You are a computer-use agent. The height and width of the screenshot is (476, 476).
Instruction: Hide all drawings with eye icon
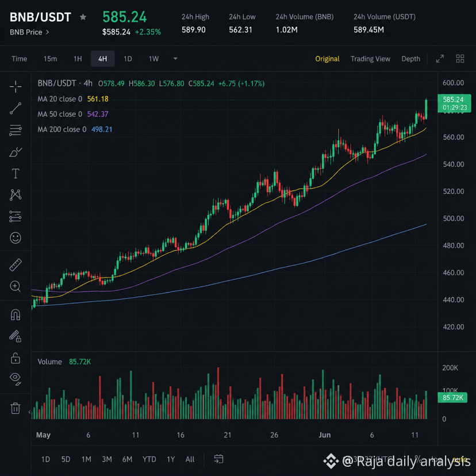coord(16,378)
